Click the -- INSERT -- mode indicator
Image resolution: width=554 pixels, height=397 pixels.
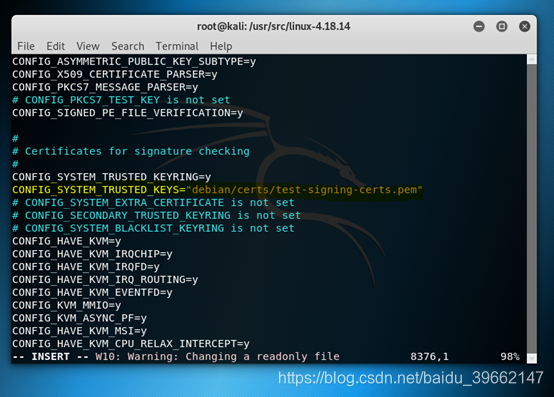[x=51, y=356]
